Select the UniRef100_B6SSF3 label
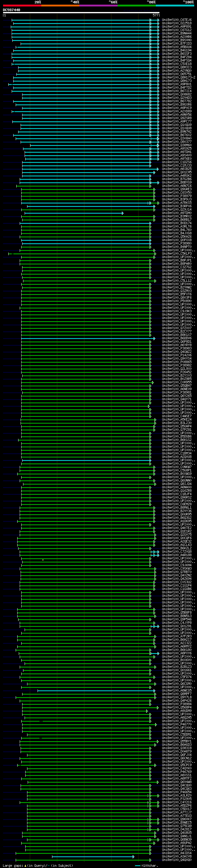The height and width of the screenshot is (868, 197). click(176, 54)
